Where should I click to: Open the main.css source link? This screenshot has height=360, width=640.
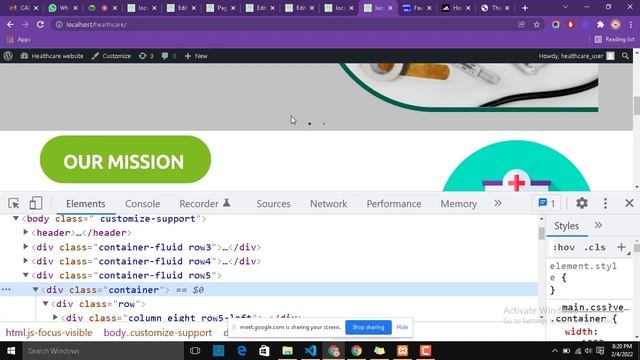tap(596, 307)
